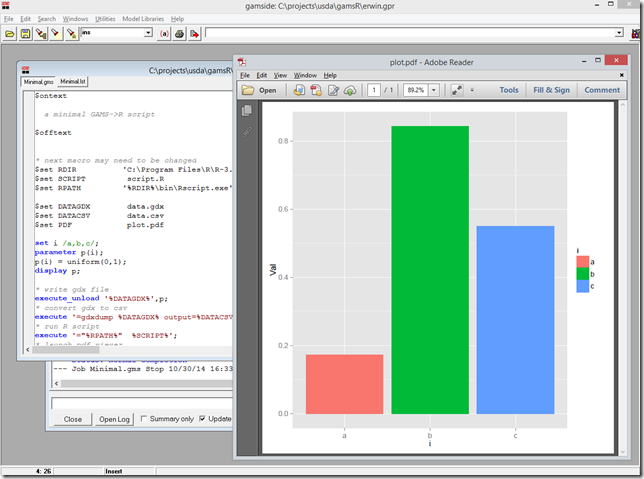The width and height of the screenshot is (644, 479).
Task: Click the third flashlight find-in-files icon
Action: click(x=71, y=34)
